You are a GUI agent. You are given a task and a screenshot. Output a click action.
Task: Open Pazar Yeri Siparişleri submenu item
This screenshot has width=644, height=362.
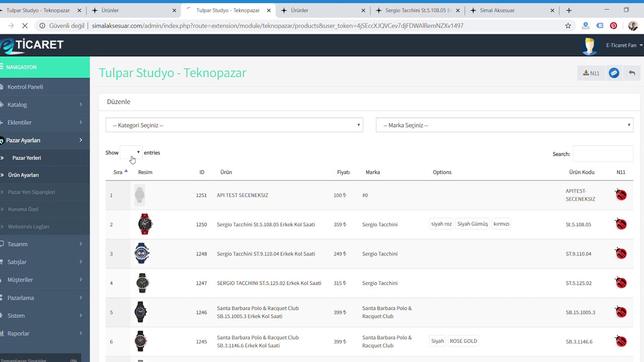[32, 192]
